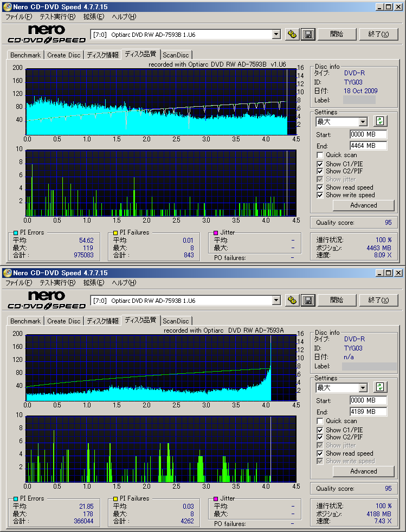Click Nero app icon in bottom title bar
Viewport: 406px width, 532px height.
[7, 273]
